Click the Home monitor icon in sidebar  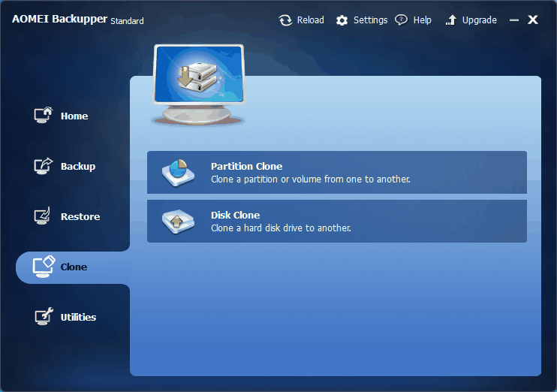click(x=44, y=115)
